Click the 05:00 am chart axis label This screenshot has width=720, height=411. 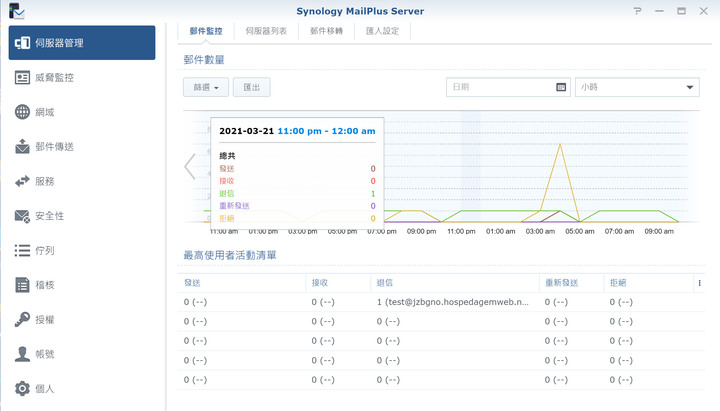pyautogui.click(x=579, y=231)
